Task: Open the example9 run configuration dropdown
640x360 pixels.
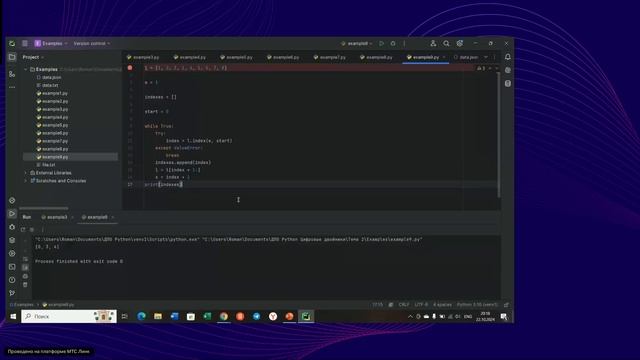Action: click(356, 43)
